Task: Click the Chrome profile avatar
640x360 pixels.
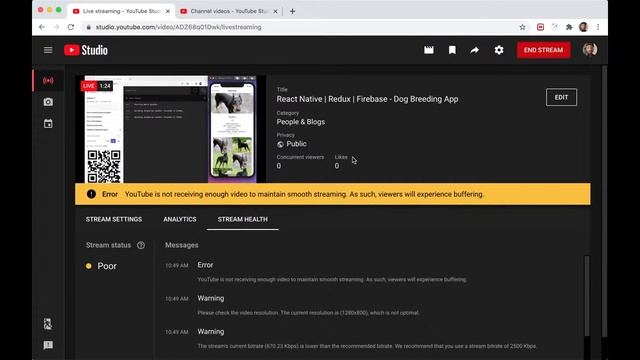Action: point(584,27)
